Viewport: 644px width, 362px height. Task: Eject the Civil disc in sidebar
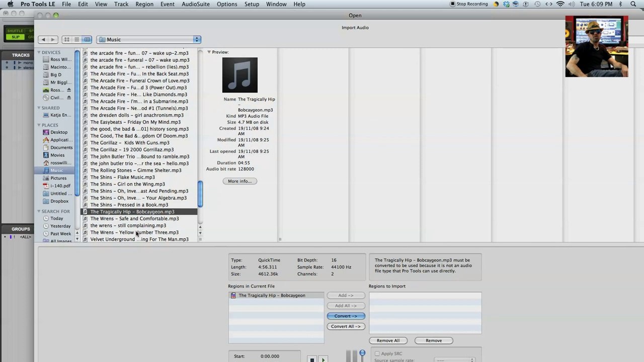(x=69, y=98)
